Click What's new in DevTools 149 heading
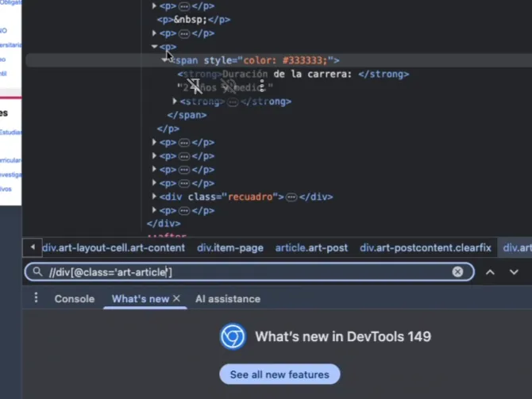Screen dimensions: 532x399 coord(343,336)
